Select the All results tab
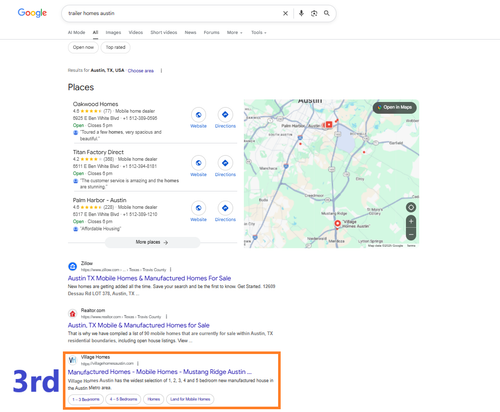The height and width of the screenshot is (412, 500). coord(95,32)
